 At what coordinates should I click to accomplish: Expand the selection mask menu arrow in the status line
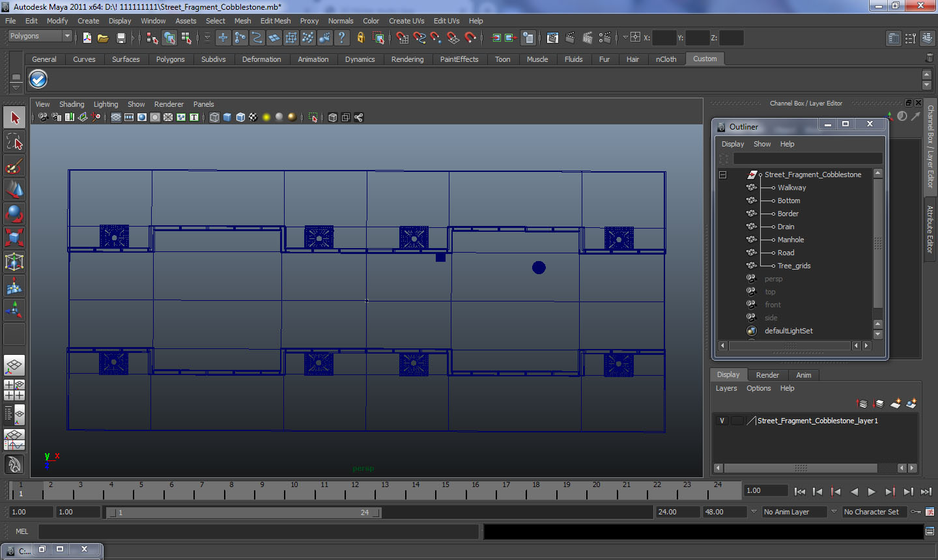pyautogui.click(x=207, y=38)
